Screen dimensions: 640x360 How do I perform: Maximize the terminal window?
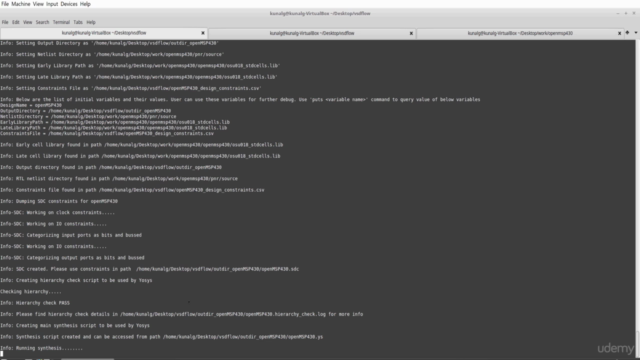[626, 13]
